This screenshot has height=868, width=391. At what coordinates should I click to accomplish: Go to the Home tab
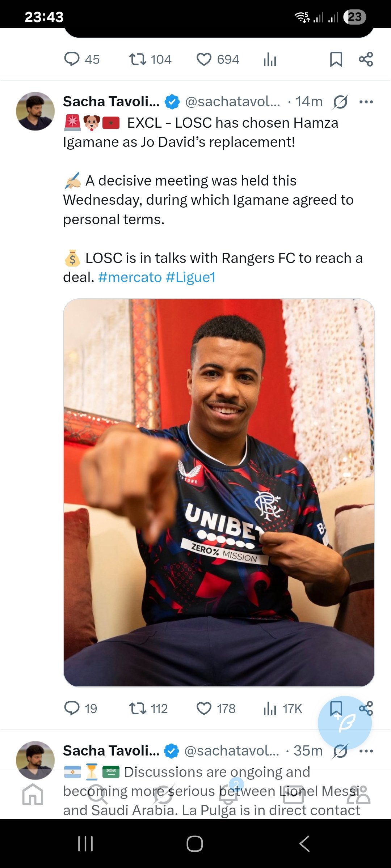33,794
